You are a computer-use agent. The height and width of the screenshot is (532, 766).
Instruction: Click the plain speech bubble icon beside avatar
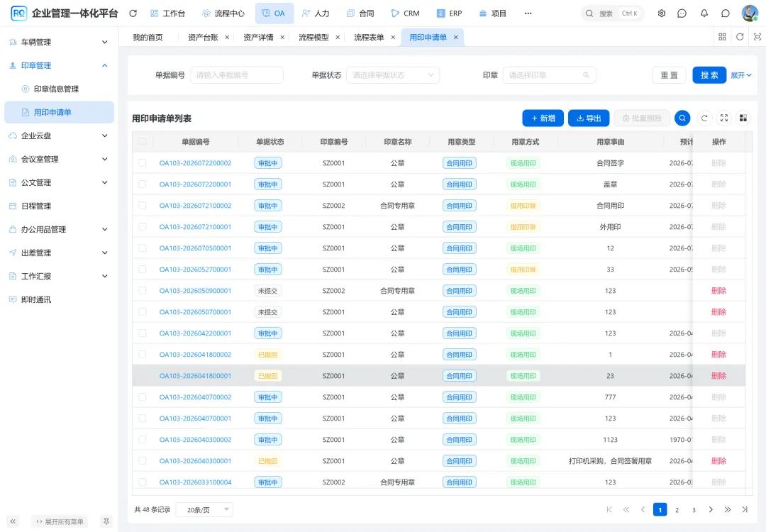pos(726,13)
